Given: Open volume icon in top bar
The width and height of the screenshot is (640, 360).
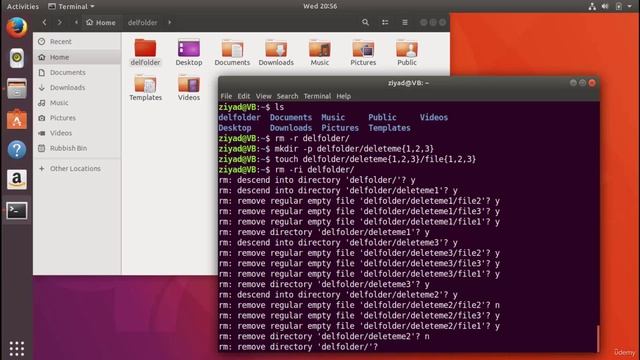Looking at the screenshot, I should [605, 6].
